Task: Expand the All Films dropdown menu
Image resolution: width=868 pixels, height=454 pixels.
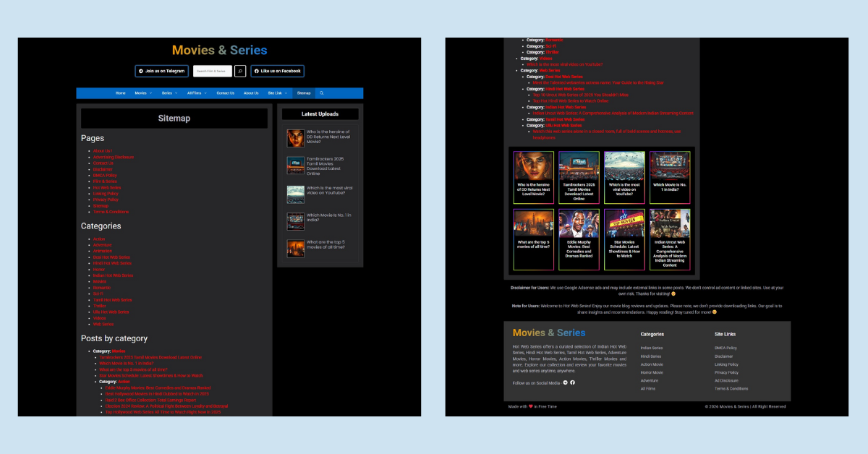Action: point(196,93)
